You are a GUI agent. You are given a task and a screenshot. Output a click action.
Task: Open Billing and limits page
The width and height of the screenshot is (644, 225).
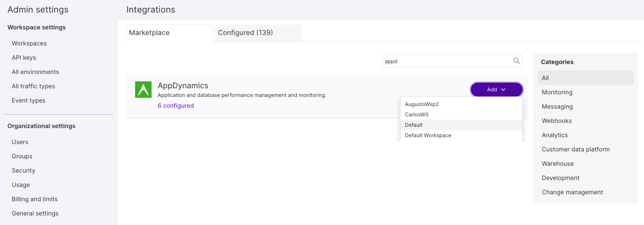pos(35,199)
